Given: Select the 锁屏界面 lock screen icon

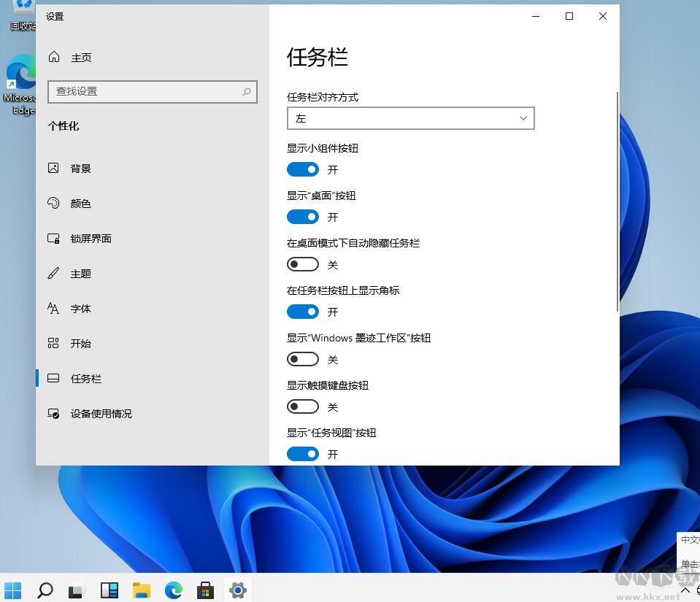Looking at the screenshot, I should [53, 239].
